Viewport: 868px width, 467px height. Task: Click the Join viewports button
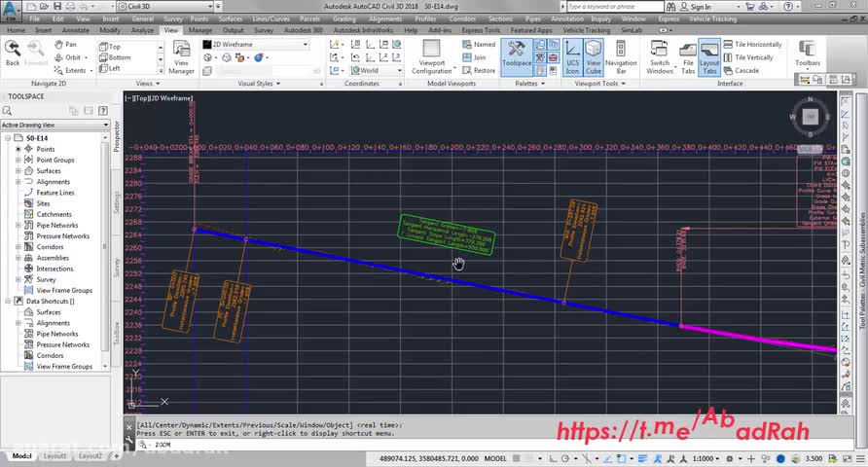(x=474, y=57)
